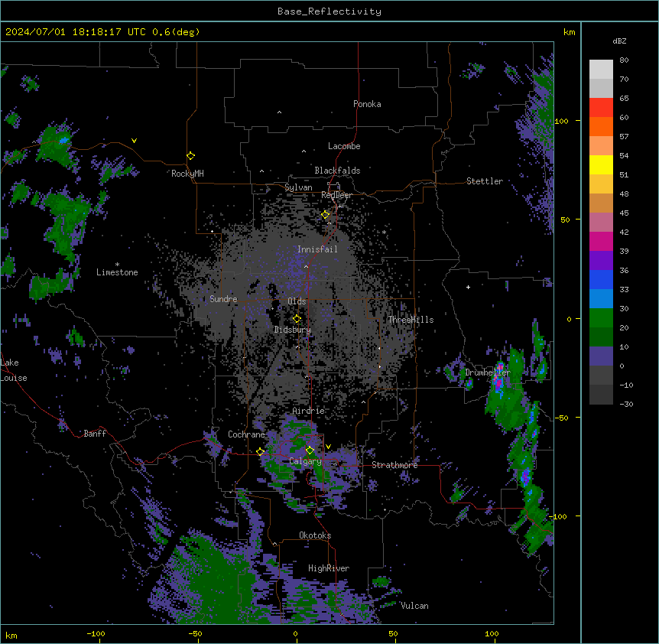Viewport: 659px width, 644px height.
Task: Click the strong magenta echo at Drumheller
Action: [x=499, y=382]
